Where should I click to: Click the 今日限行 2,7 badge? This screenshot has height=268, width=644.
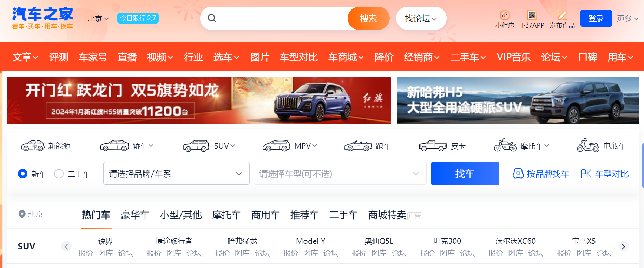(138, 18)
